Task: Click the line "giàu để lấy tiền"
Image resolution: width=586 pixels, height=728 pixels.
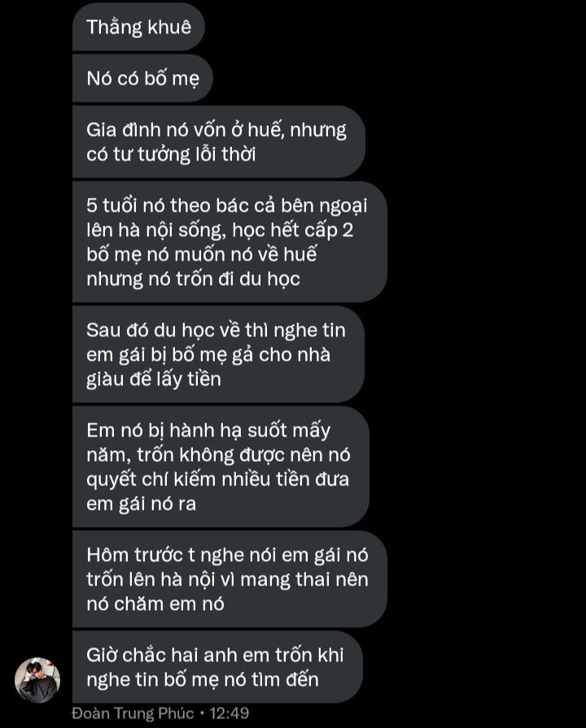Action: point(154,379)
